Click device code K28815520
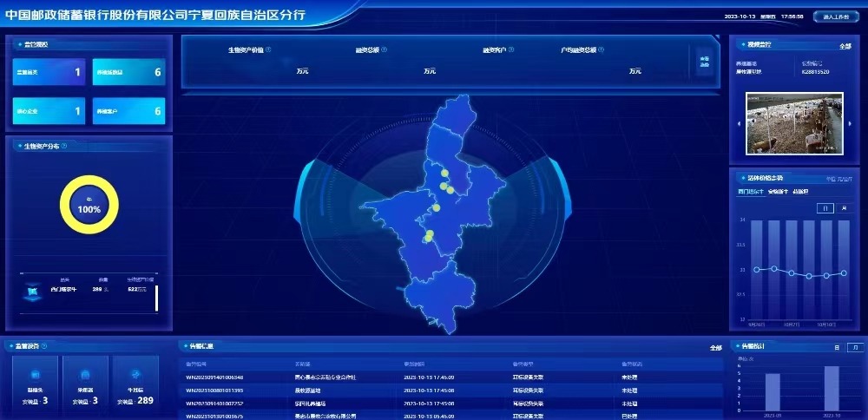Viewport: 868px width, 420px height. [815, 72]
